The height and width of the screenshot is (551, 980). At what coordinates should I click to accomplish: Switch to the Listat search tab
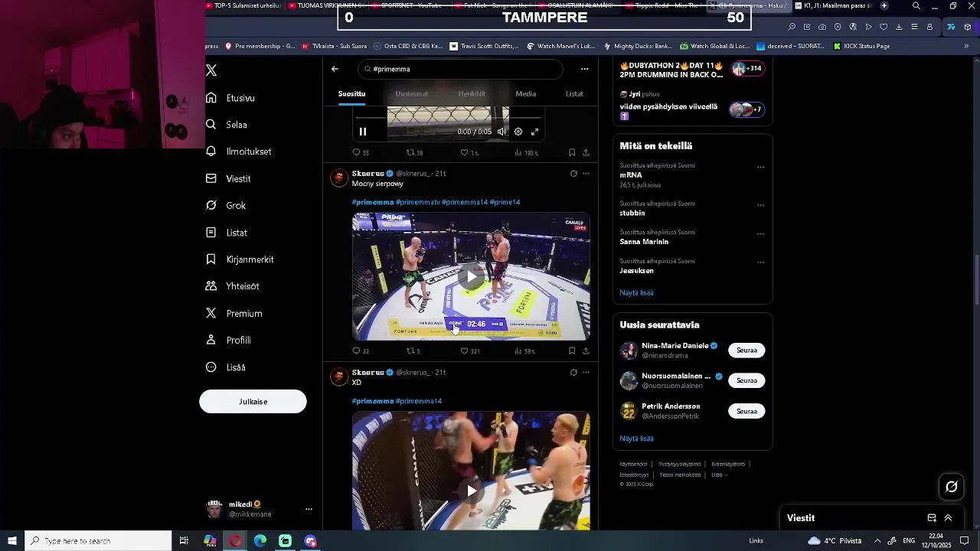574,93
